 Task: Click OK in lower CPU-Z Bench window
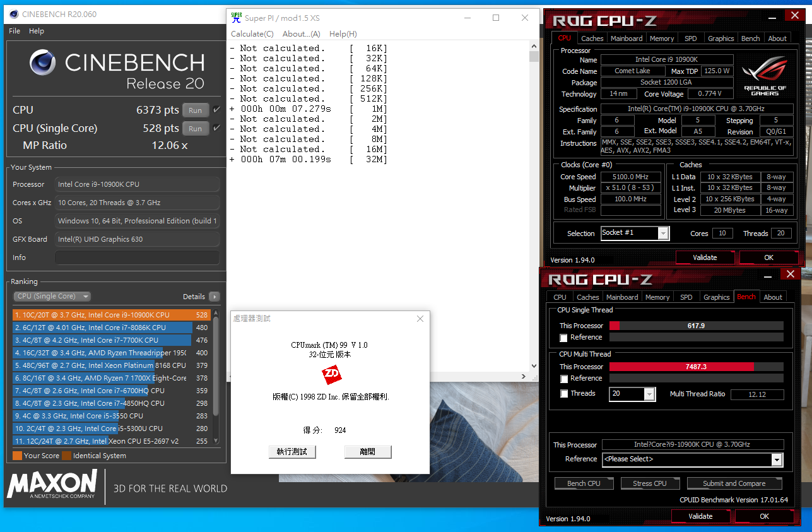pos(764,516)
